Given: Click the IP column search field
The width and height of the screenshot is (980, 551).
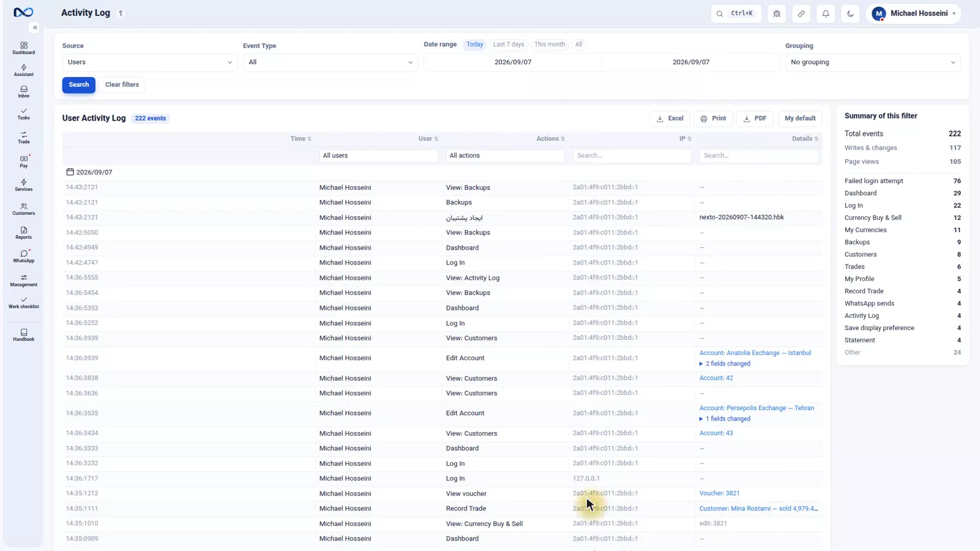Looking at the screenshot, I should (x=632, y=156).
